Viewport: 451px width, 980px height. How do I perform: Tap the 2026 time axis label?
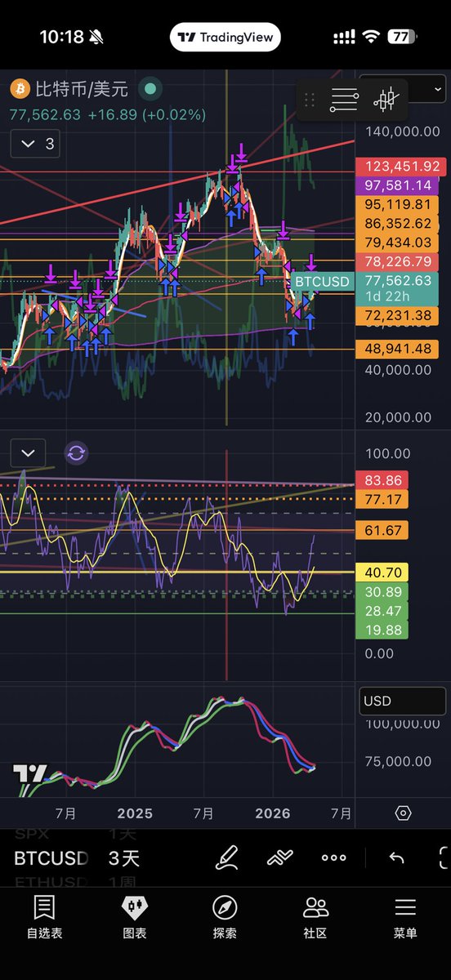[273, 813]
